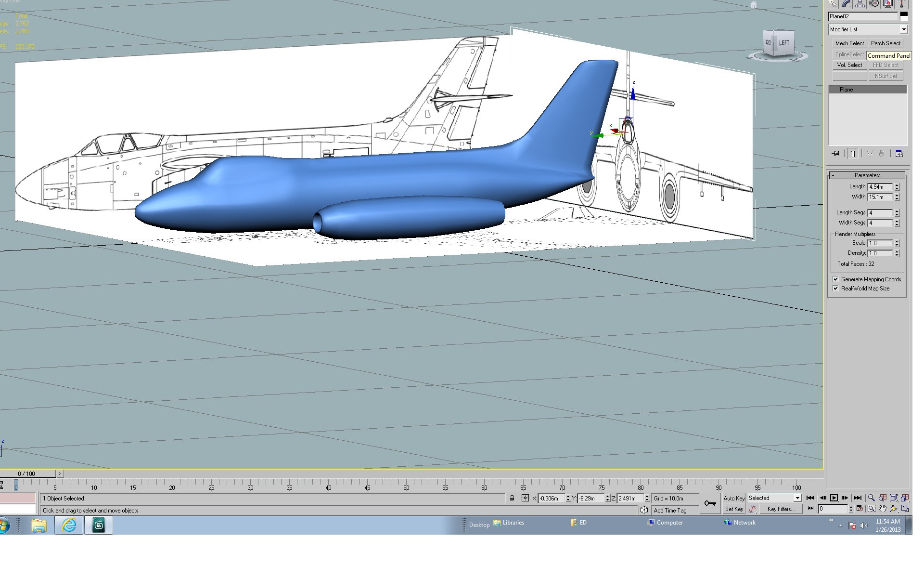Image resolution: width=924 pixels, height=578 pixels.
Task: Uncheck Real-World Map Size
Action: [x=836, y=289]
